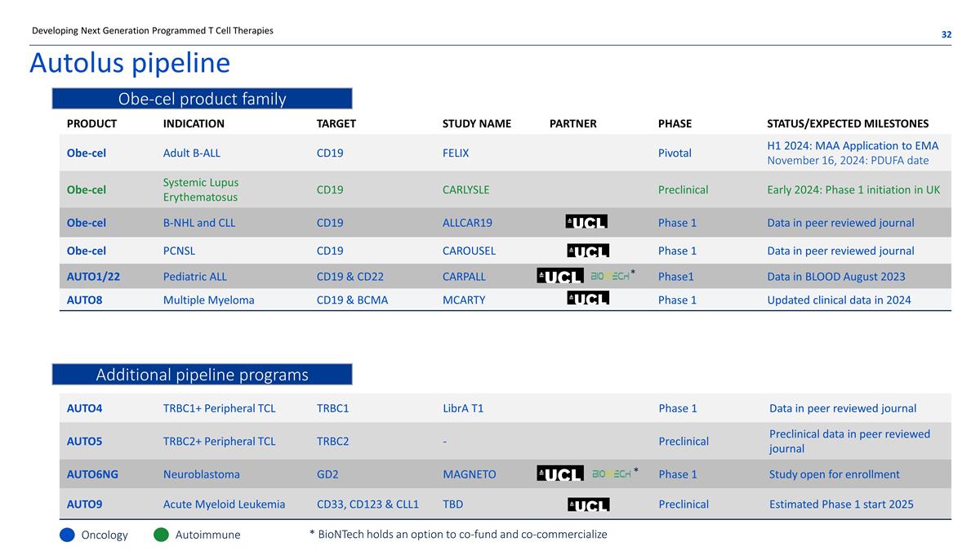Click the Autolus pipeline title
Screen dimensions: 980x551
130,63
